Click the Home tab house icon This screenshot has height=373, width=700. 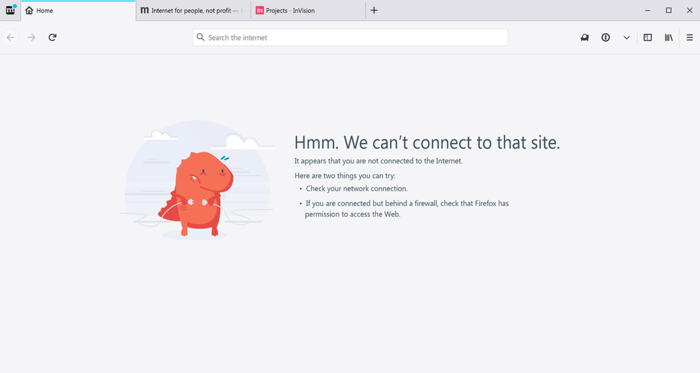click(29, 10)
